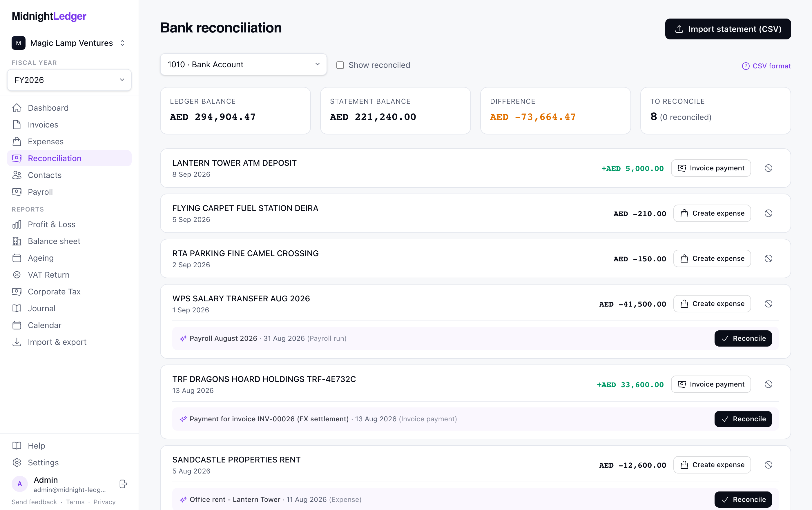Screen dimensions: 812x510
Task: Open the 1010 Bank Account dropdown
Action: coord(244,64)
